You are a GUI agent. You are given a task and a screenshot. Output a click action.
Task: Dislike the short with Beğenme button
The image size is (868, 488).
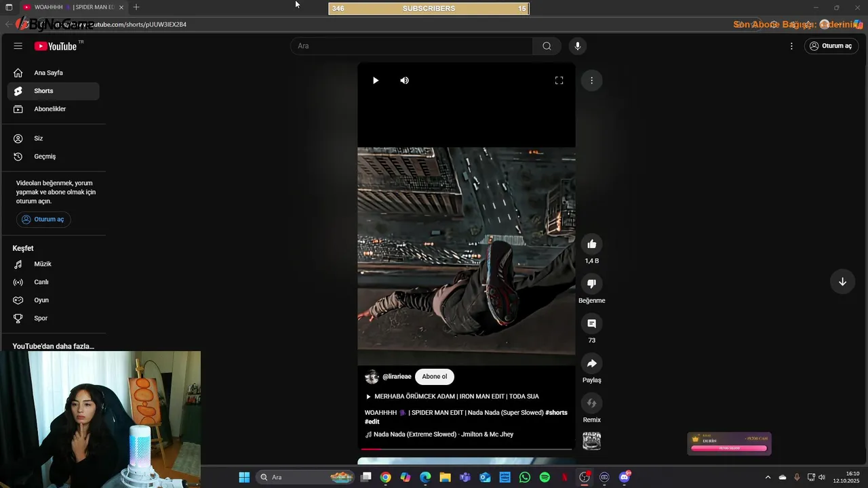point(591,284)
